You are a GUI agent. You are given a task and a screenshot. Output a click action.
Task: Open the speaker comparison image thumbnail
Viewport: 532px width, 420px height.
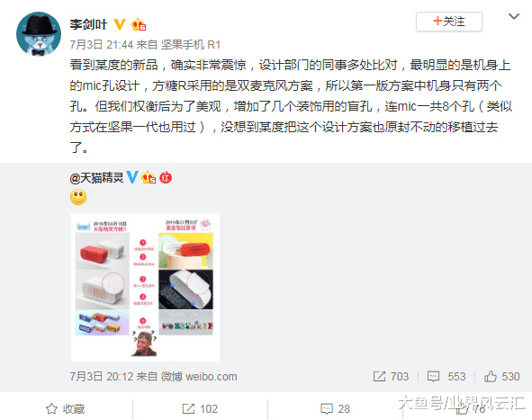tap(145, 287)
